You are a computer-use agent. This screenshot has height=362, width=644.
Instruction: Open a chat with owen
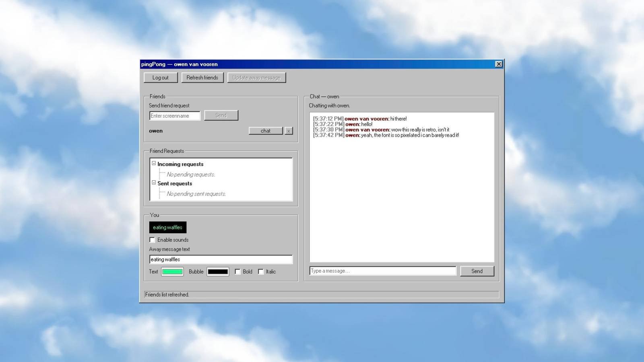(265, 131)
